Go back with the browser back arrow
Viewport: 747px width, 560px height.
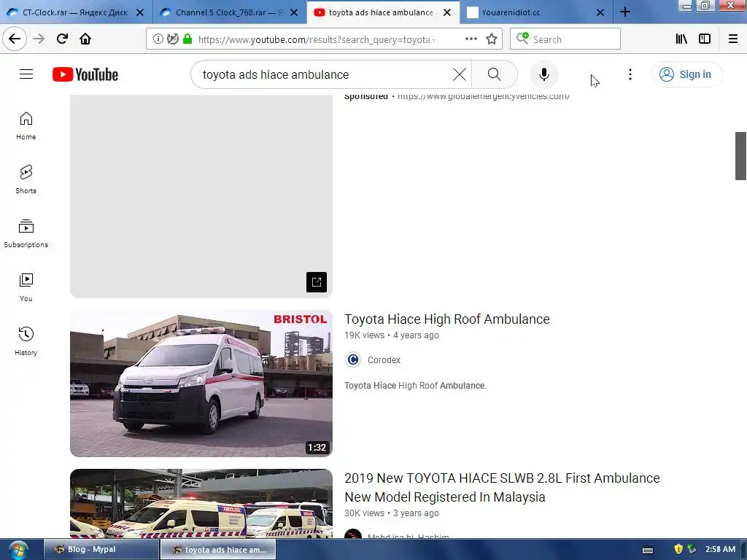click(15, 39)
